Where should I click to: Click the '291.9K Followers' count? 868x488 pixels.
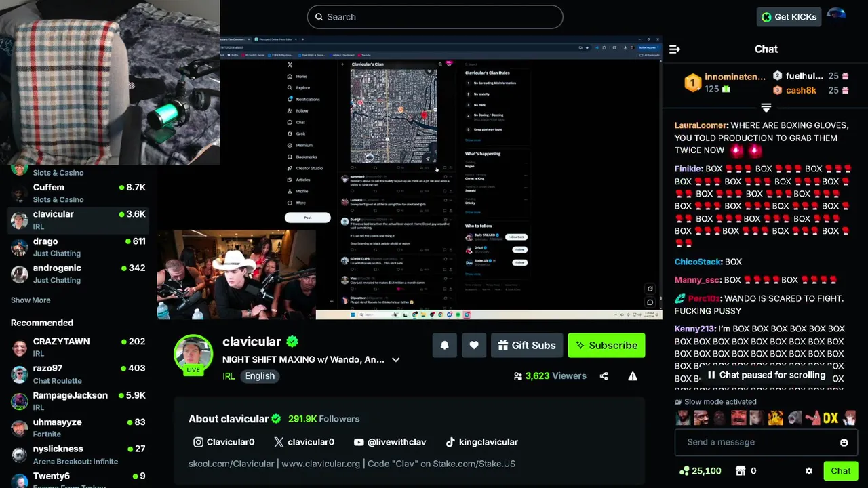(x=324, y=419)
